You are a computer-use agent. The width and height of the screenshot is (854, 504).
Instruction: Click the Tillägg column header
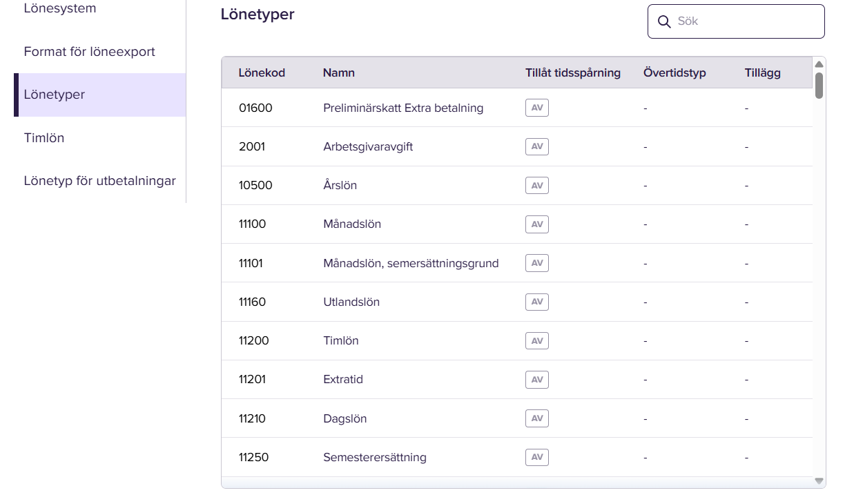tap(763, 72)
